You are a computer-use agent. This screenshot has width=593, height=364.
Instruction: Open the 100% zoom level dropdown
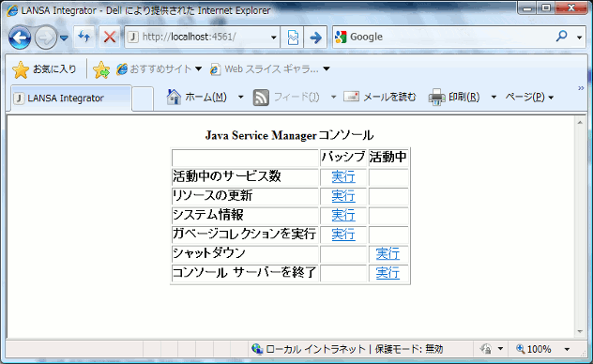567,349
